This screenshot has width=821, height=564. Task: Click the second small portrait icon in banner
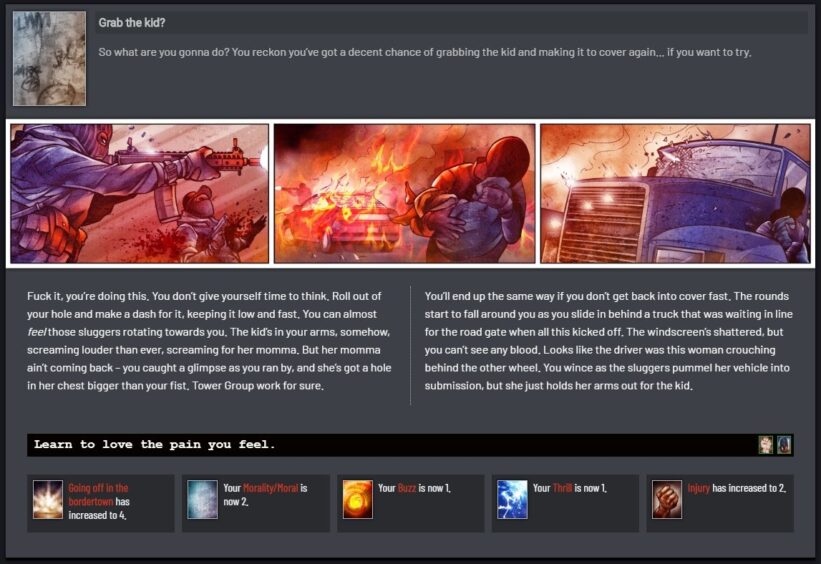coord(784,445)
